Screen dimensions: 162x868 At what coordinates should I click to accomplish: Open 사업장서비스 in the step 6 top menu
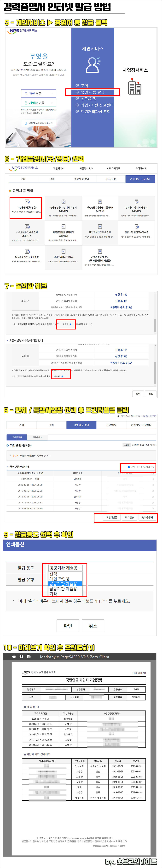(x=86, y=168)
